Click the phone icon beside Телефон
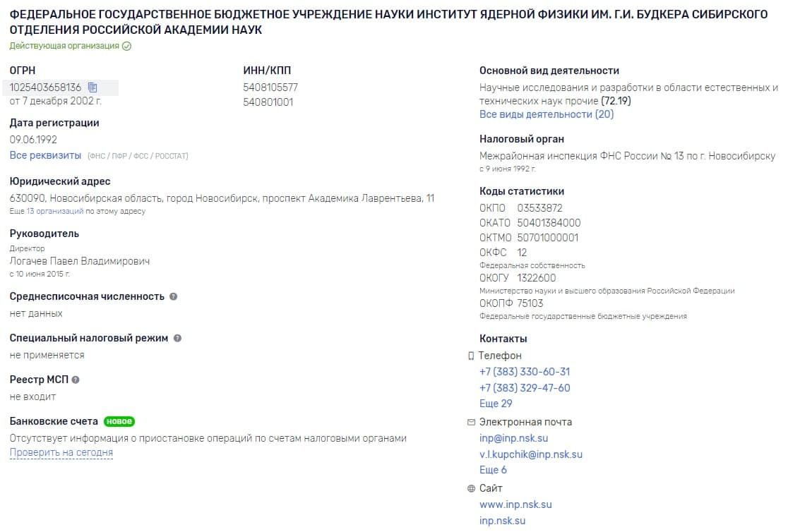800x532 pixels. (x=471, y=356)
